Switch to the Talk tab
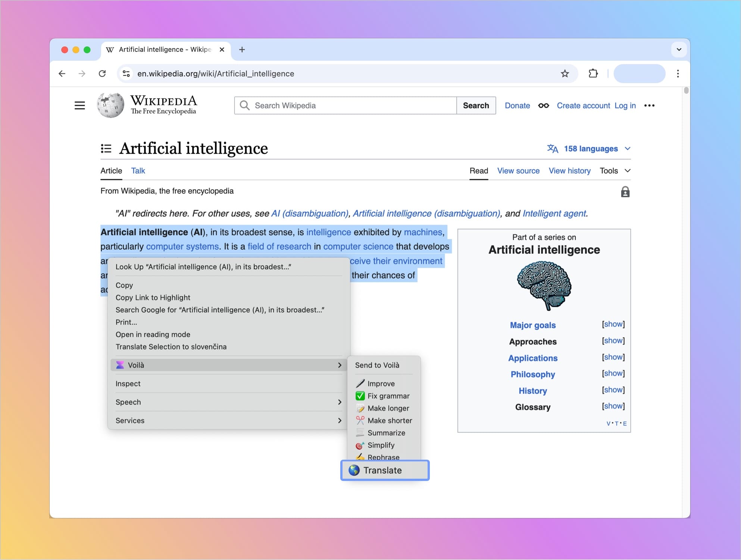This screenshot has width=741, height=560. [x=138, y=171]
